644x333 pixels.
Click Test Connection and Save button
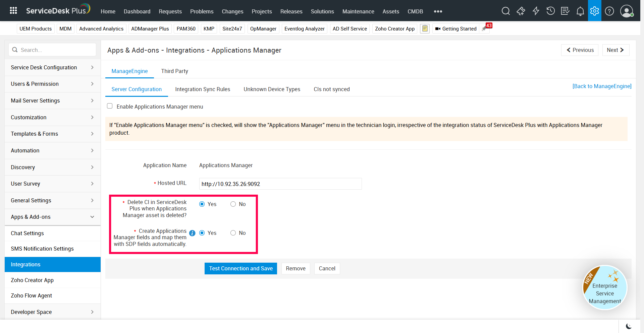241,268
